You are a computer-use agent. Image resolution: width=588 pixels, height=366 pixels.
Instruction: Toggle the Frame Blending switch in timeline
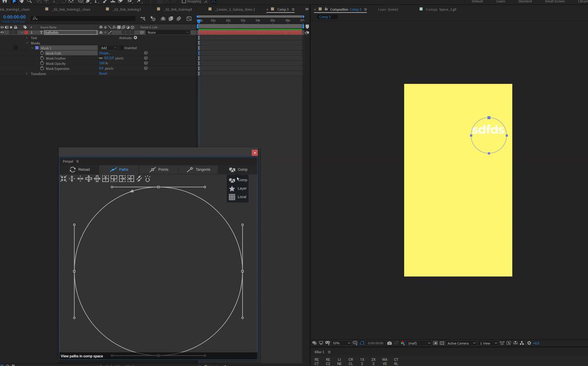pyautogui.click(x=171, y=19)
